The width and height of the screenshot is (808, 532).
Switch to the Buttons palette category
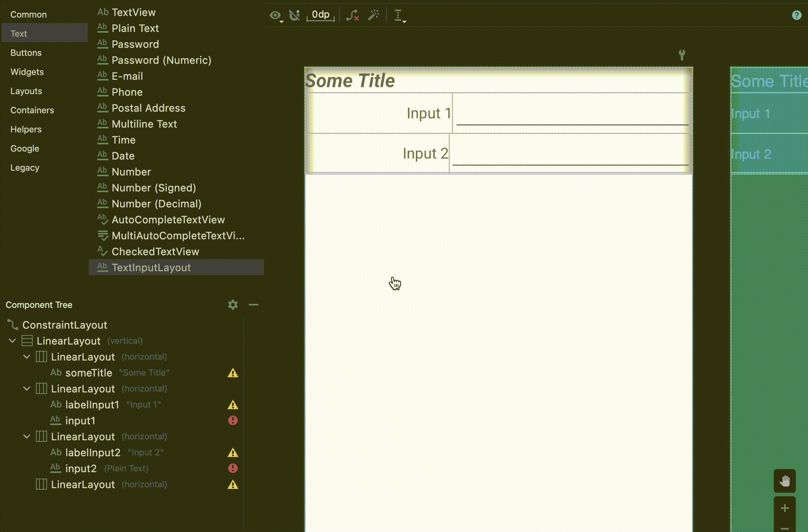[26, 53]
